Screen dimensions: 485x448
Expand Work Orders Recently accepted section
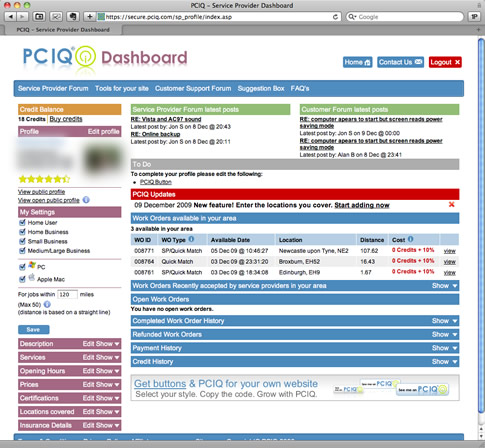tap(444, 286)
